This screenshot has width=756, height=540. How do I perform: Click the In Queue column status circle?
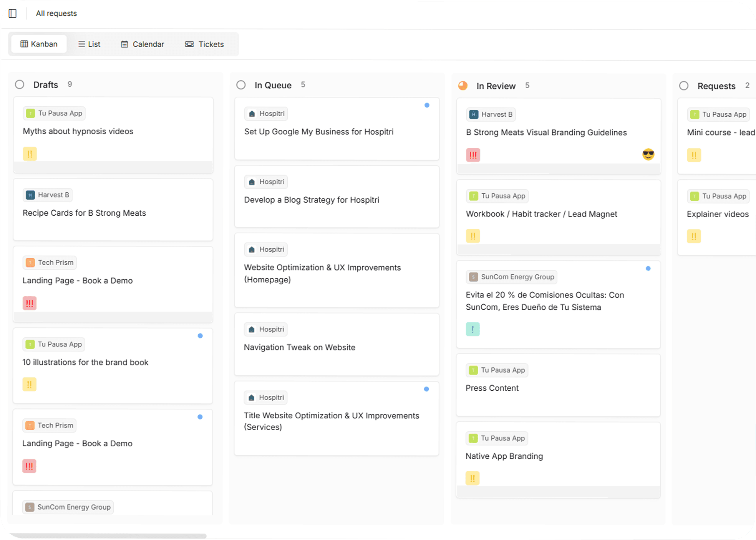[241, 85]
